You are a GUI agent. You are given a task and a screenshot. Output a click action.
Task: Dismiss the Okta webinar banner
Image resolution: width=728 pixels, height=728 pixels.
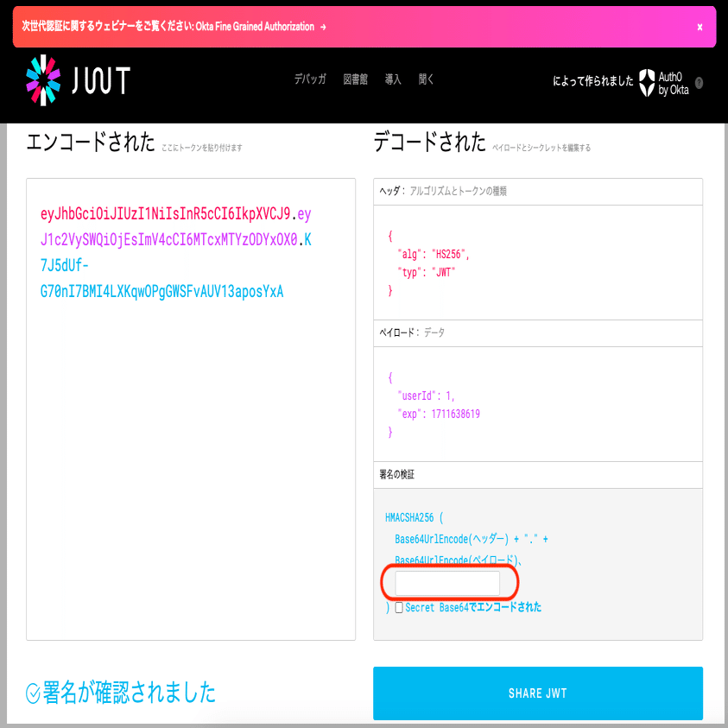[x=700, y=27]
